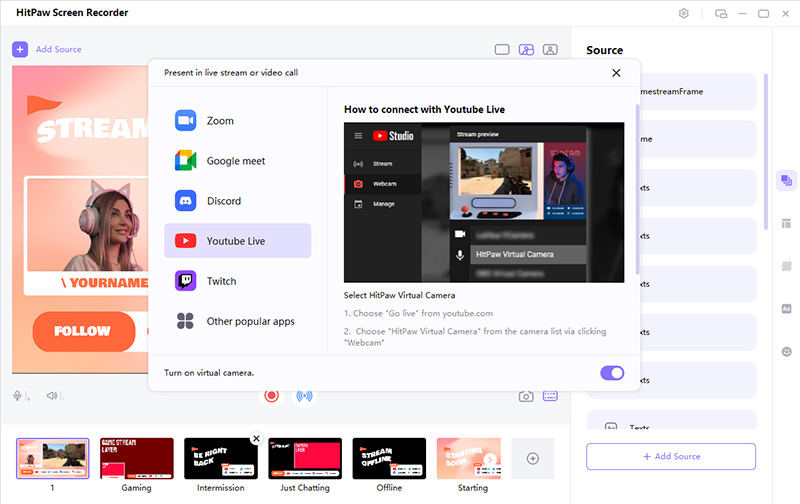Select the mestreamFrame source item
Screen dimensions: 800x504
click(x=698, y=92)
